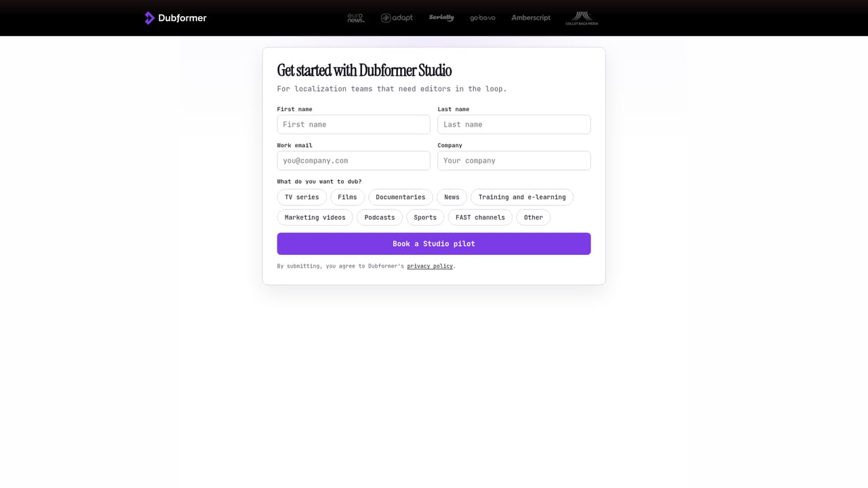The width and height of the screenshot is (868, 488).
Task: Select the Films option
Action: 347,197
